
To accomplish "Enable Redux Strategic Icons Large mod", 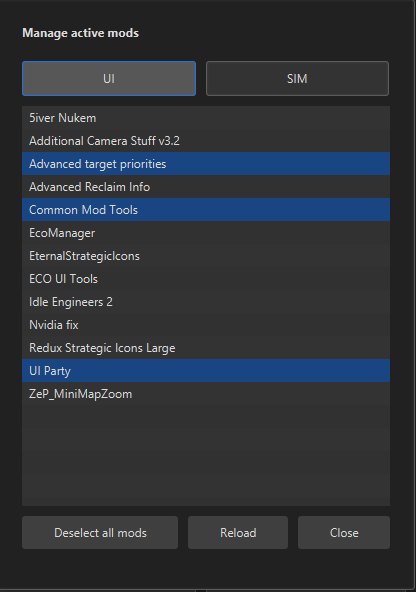I will coord(206,348).
